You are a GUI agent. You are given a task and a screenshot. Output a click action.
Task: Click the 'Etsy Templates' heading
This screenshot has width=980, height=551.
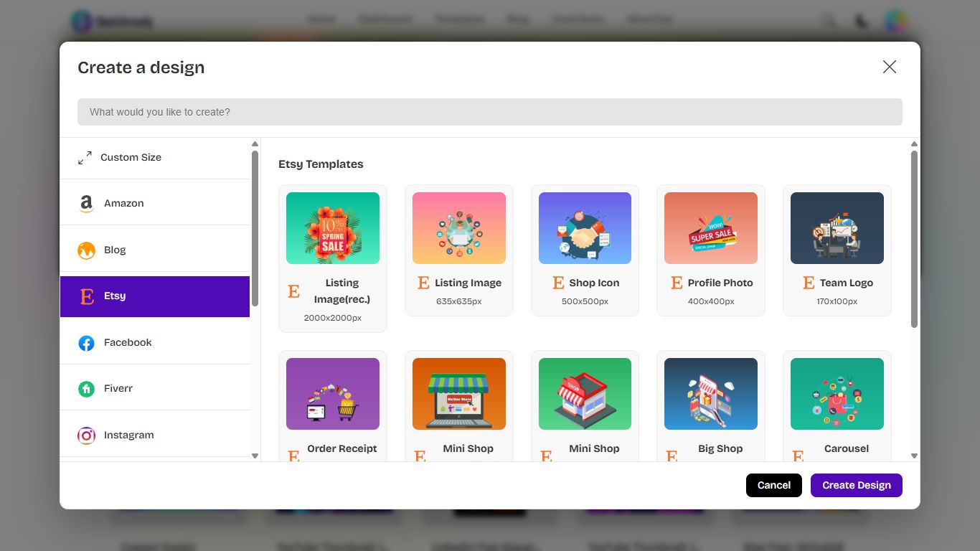click(321, 164)
